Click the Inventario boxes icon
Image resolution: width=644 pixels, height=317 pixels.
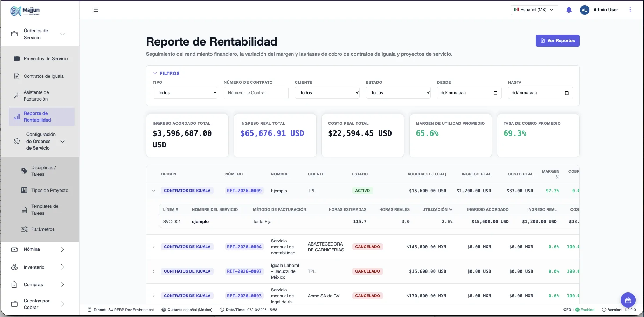tap(14, 267)
